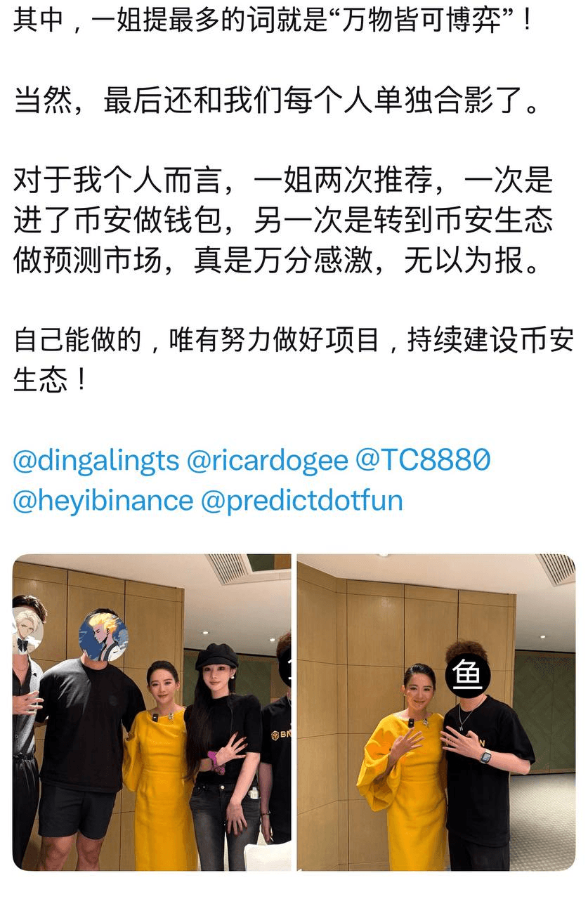Click the black newsboy cap in left photo
The width and height of the screenshot is (588, 899).
pyautogui.click(x=216, y=657)
